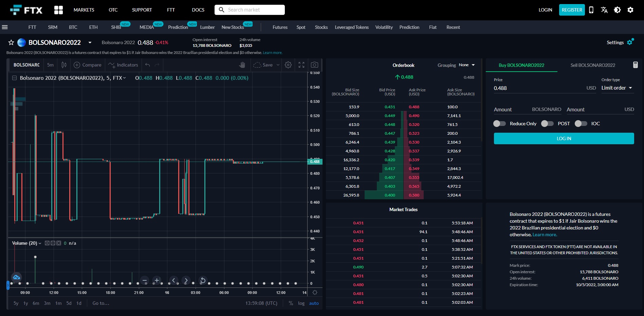
Task: Select ask price 0.490 in orderbook
Action: click(414, 116)
